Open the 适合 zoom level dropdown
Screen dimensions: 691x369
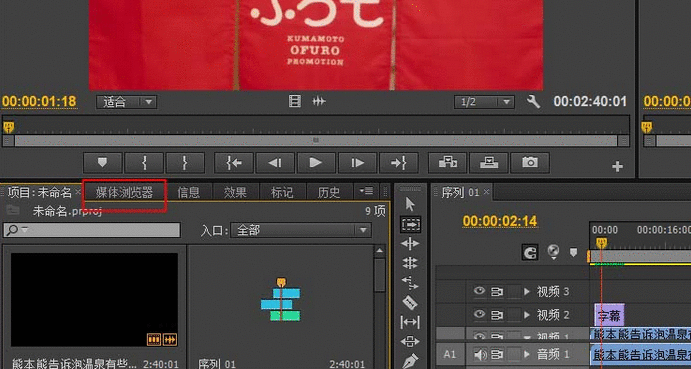126,102
